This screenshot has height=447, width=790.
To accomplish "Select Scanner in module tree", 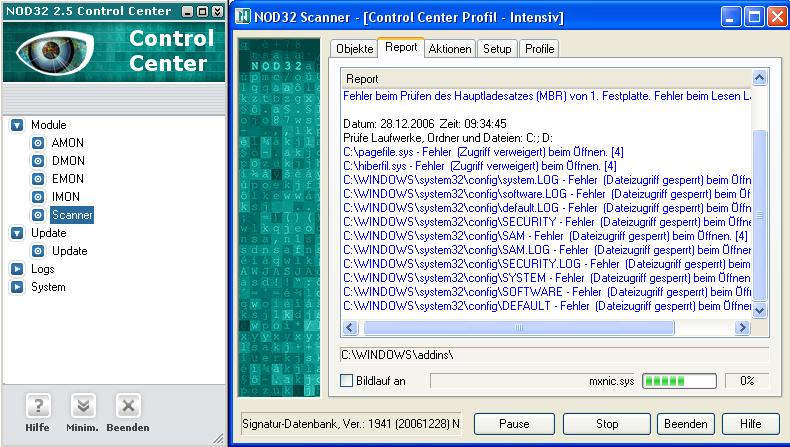I will 72,215.
